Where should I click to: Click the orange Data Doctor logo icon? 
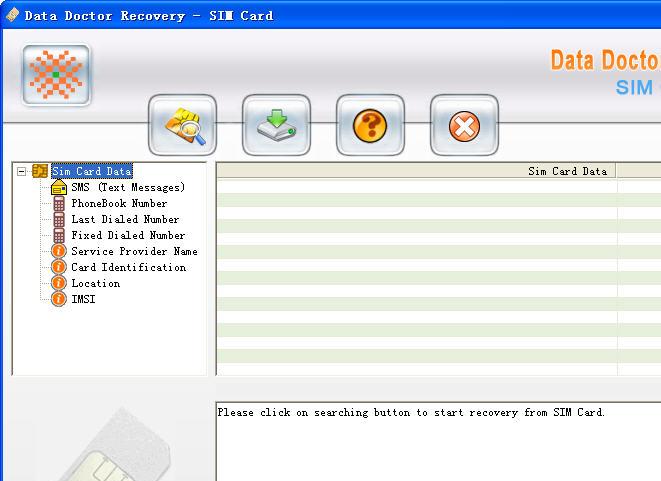coord(56,75)
